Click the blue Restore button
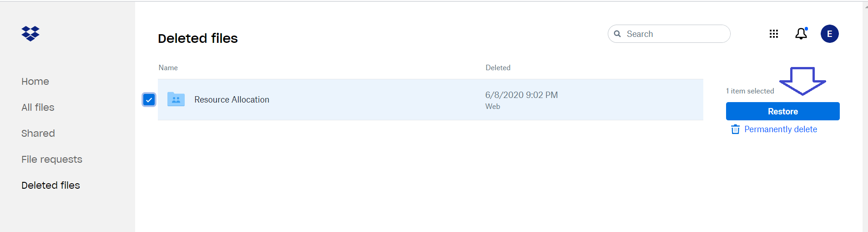Image resolution: width=868 pixels, height=232 pixels. pos(783,111)
